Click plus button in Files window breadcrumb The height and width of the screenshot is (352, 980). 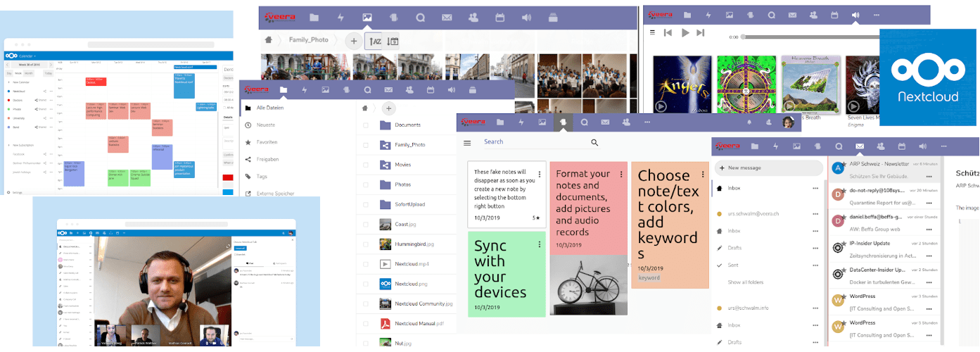388,108
